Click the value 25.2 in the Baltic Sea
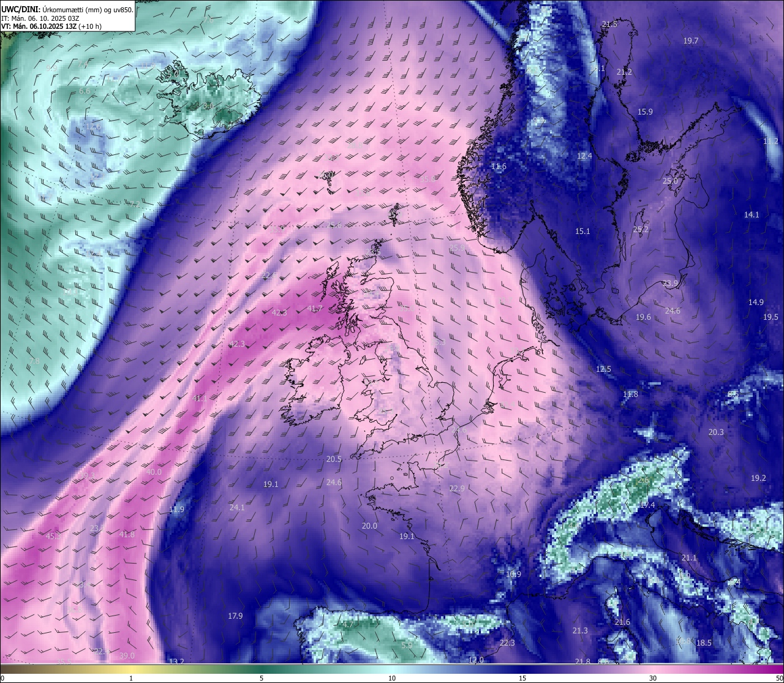The width and height of the screenshot is (784, 683). pos(641,229)
